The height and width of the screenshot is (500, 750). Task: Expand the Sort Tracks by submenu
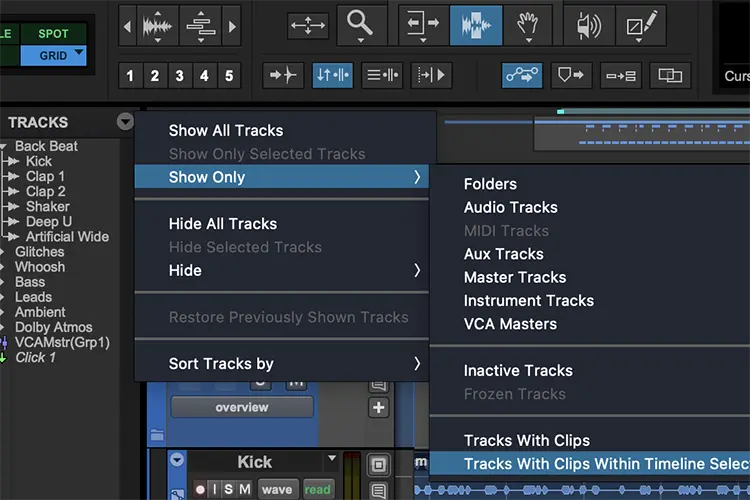pyautogui.click(x=282, y=364)
